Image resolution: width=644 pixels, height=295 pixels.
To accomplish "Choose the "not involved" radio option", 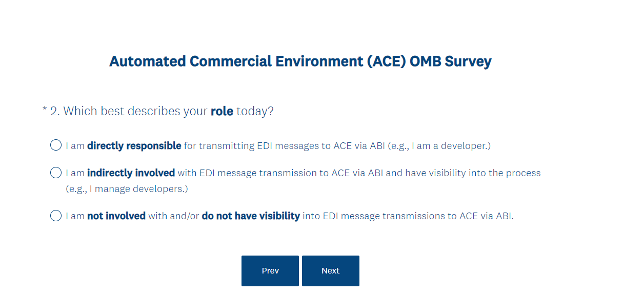I will click(56, 216).
